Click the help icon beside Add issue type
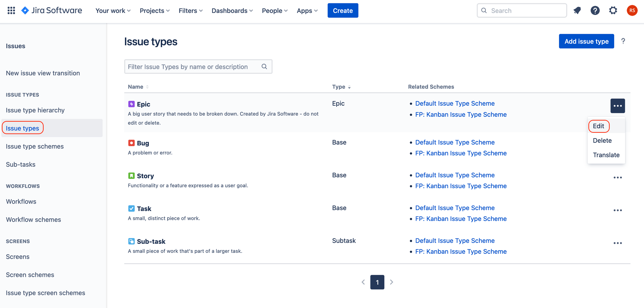This screenshot has height=308, width=644. click(623, 41)
